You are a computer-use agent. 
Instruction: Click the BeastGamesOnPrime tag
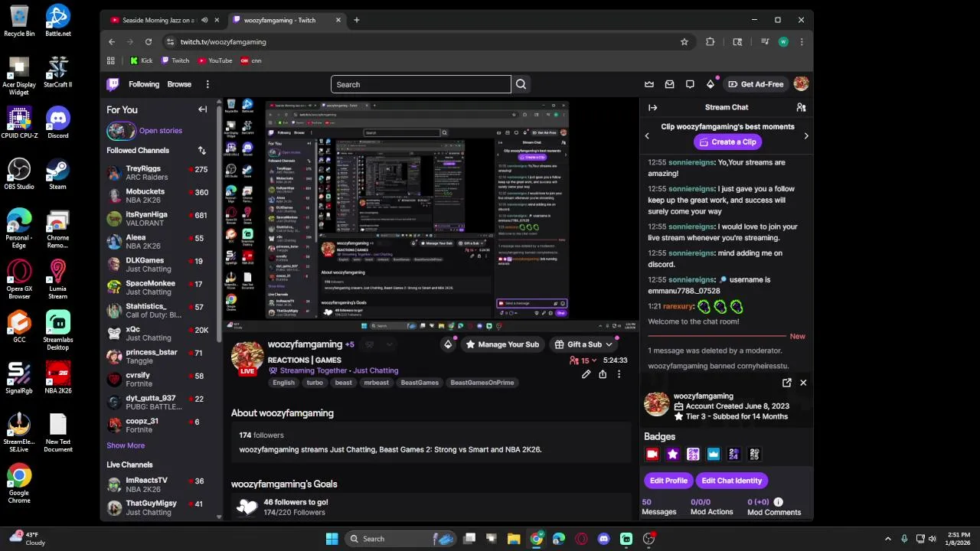pos(482,383)
